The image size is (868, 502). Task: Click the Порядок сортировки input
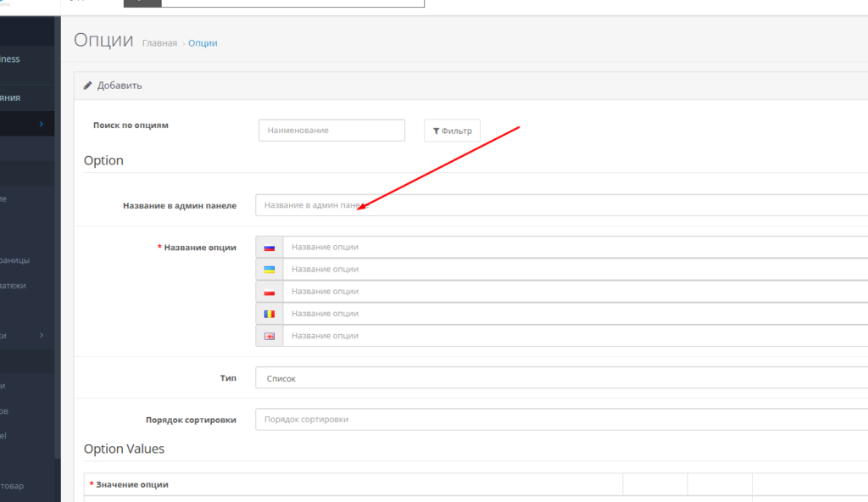(x=561, y=420)
